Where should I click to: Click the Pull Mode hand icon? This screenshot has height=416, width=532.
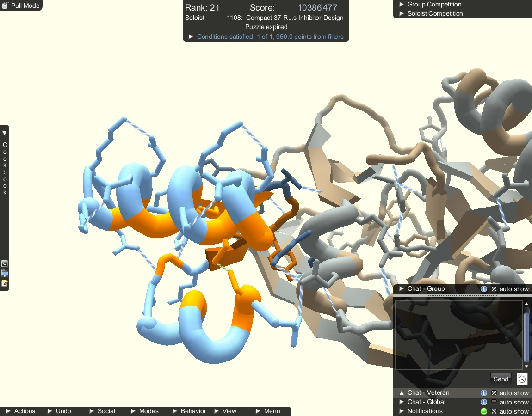point(5,6)
